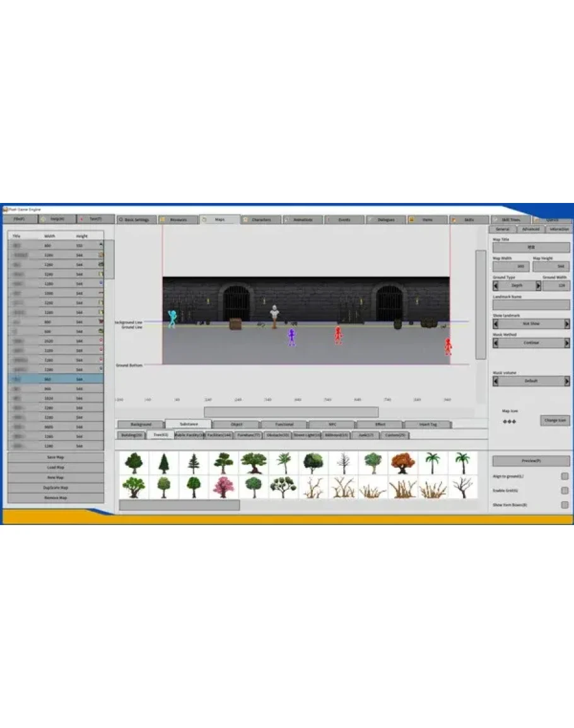Enable the Grid checkbox

tap(565, 490)
